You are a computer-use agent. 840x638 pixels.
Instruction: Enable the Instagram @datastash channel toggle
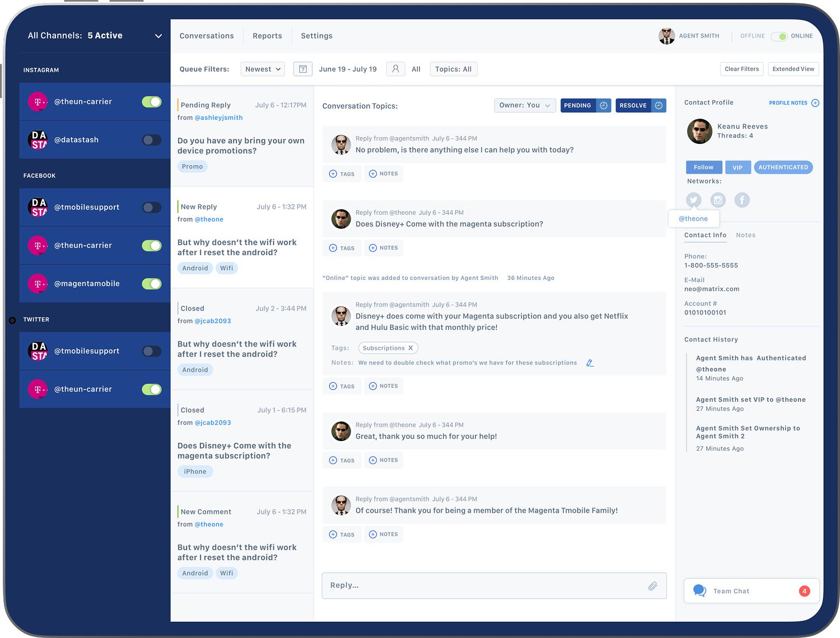[152, 140]
